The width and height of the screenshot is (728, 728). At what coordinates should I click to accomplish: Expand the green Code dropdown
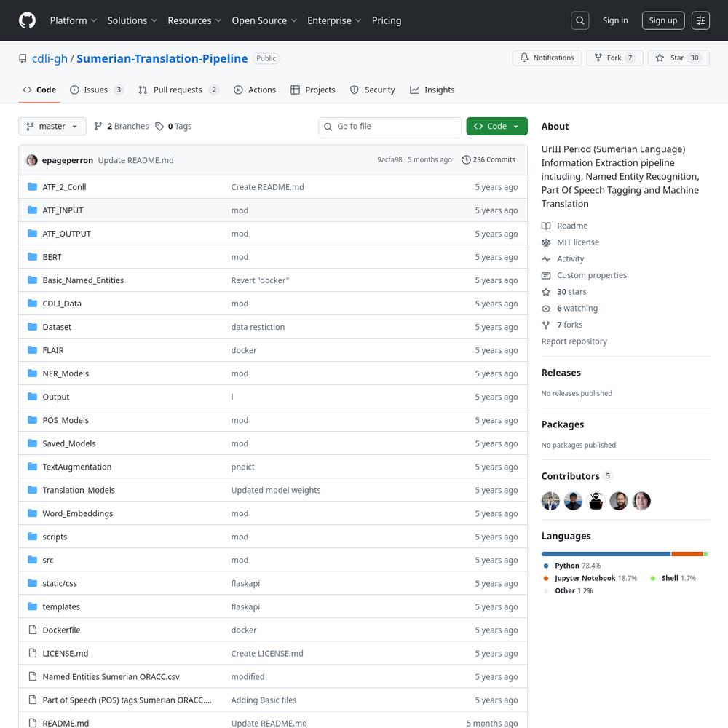(496, 127)
